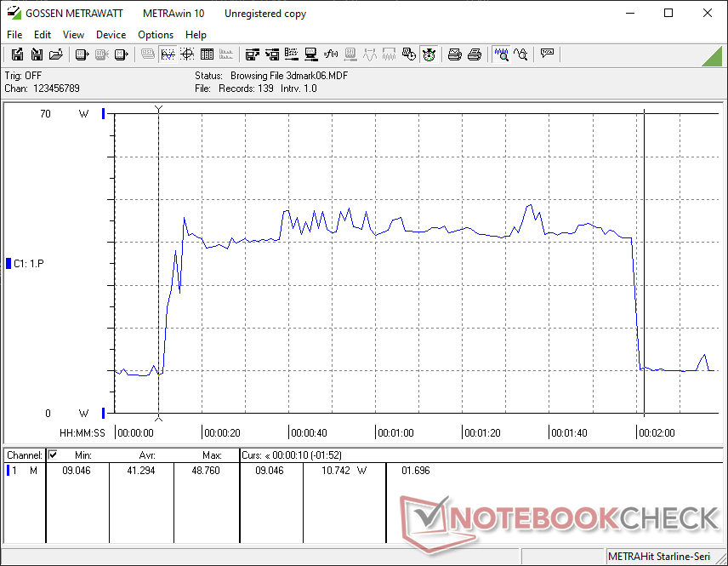
Task: Click the Curs: 00:00:10 (-01:52) header
Action: 292,455
